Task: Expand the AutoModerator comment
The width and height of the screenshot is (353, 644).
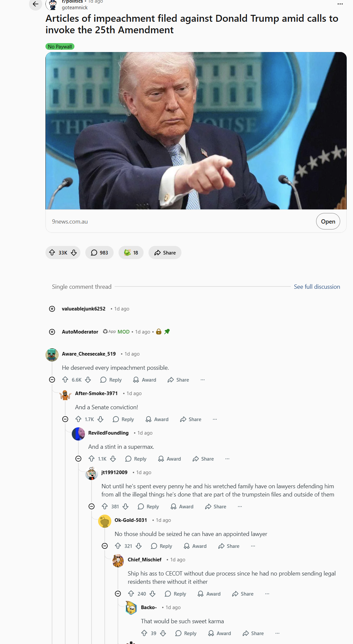Action: click(x=52, y=332)
